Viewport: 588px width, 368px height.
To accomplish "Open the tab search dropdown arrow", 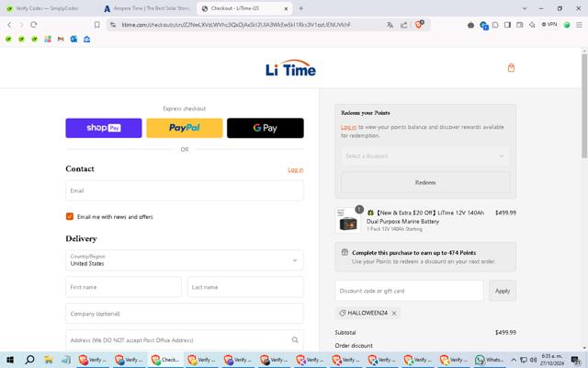I will point(525,8).
